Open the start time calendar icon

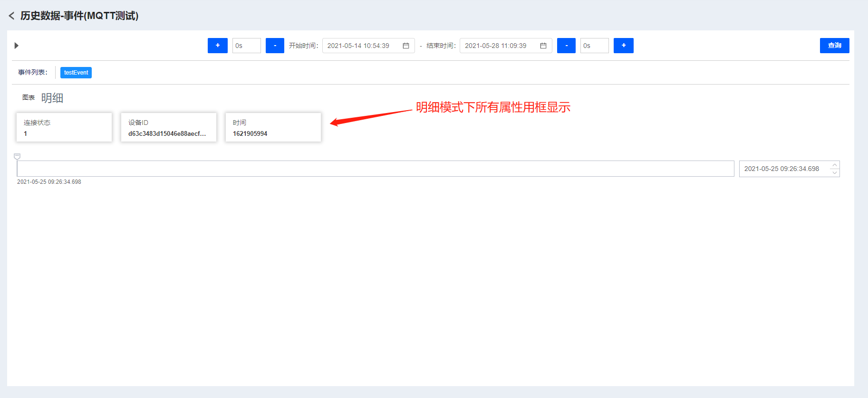406,46
